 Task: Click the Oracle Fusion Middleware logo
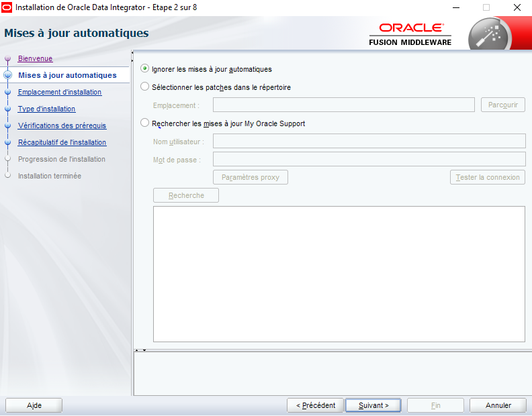410,34
